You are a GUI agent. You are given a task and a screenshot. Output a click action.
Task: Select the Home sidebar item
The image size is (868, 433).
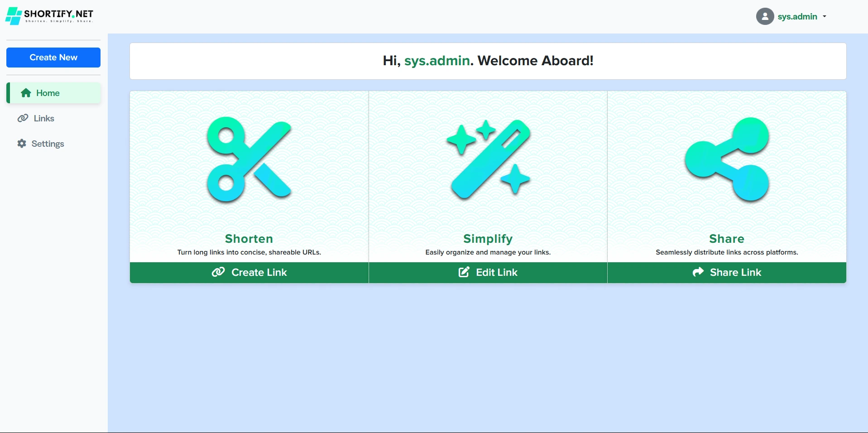coord(48,93)
